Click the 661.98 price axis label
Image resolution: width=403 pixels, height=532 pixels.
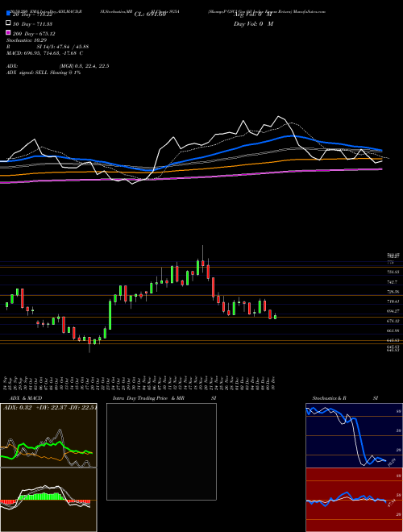[393, 330]
